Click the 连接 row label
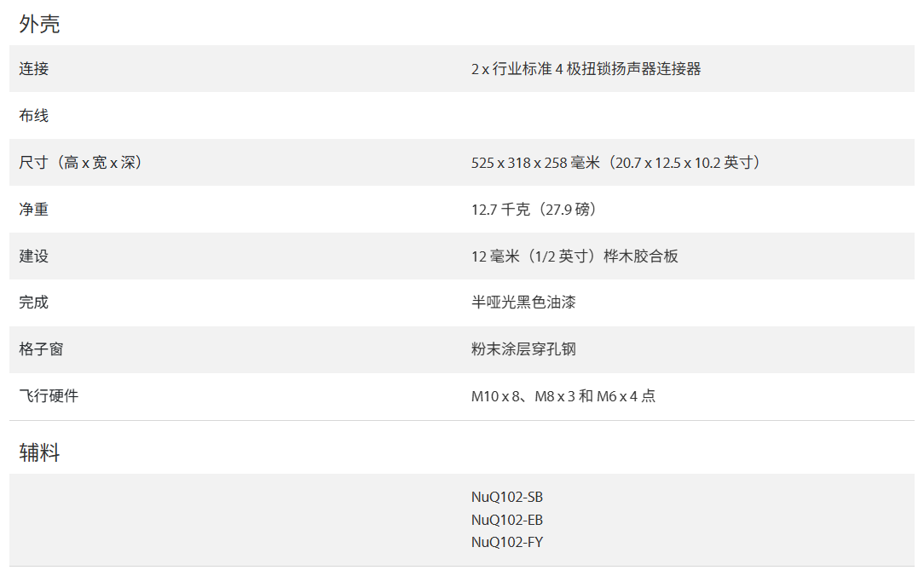Viewport: 924px width, 576px height. tap(34, 68)
